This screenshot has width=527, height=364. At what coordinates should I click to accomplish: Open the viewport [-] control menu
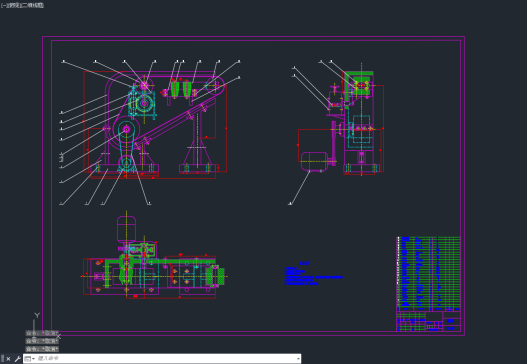pyautogui.click(x=3, y=5)
